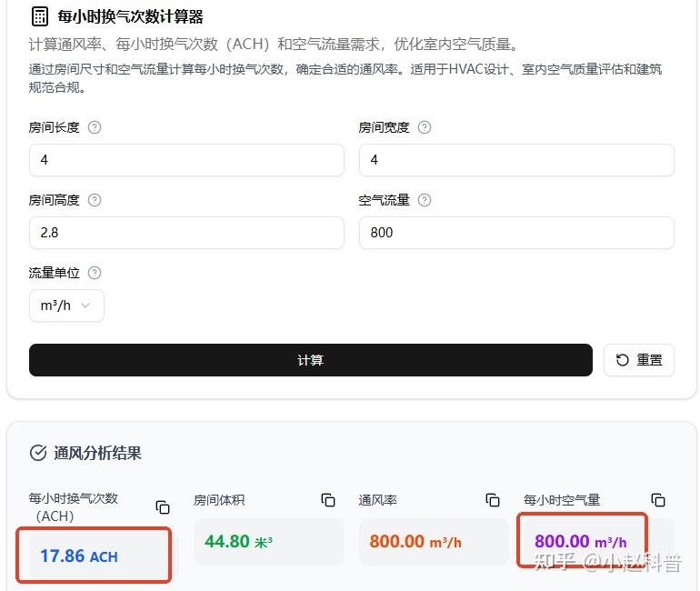The image size is (700, 591).
Task: Open help tooltip for 房间高度
Action: (95, 200)
